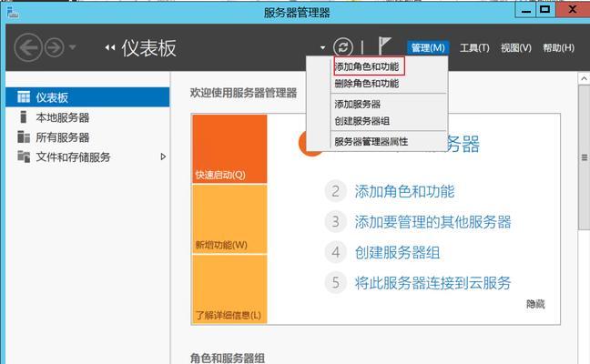Click the 欢迎使用服务器管理器 heading
The height and width of the screenshot is (364, 590).
pos(243,93)
